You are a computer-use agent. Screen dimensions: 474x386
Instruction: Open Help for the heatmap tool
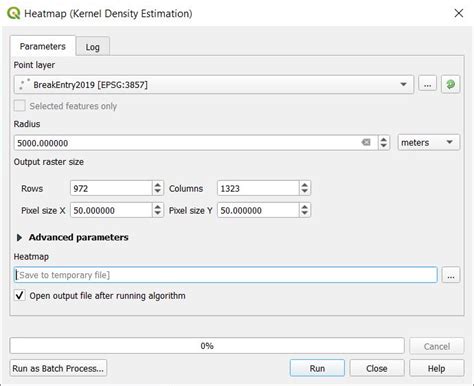click(436, 368)
